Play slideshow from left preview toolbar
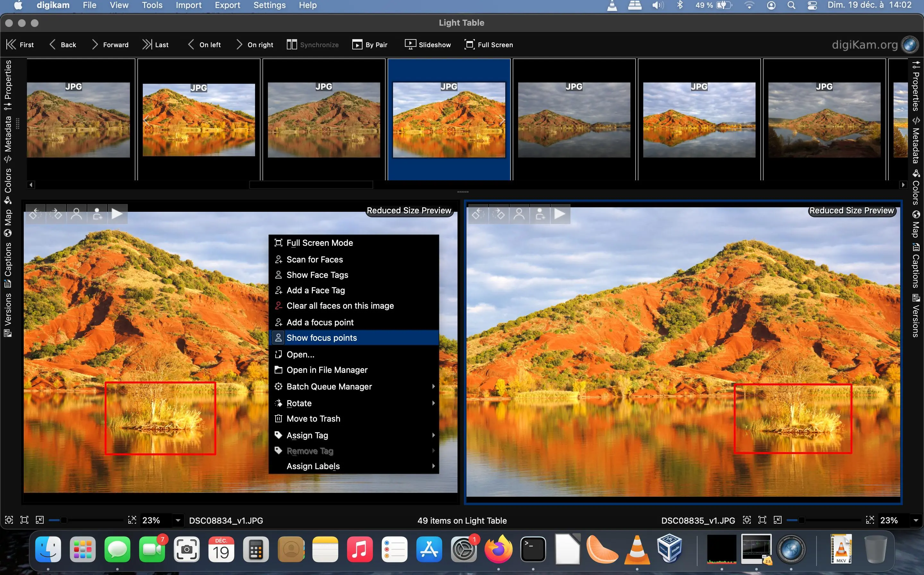 point(117,214)
